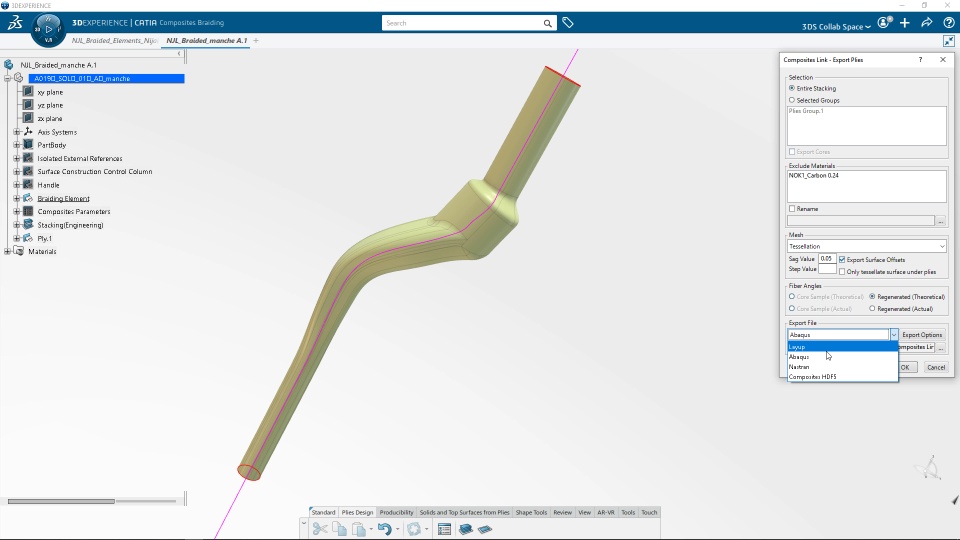Viewport: 960px width, 540px height.
Task: Click the Step Value input field
Action: pos(827,269)
